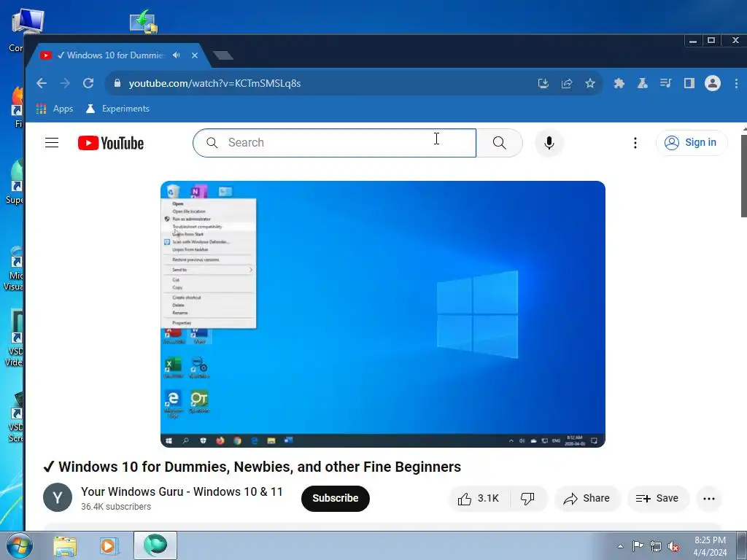747x560 pixels.
Task: Dislike this video
Action: point(528,499)
